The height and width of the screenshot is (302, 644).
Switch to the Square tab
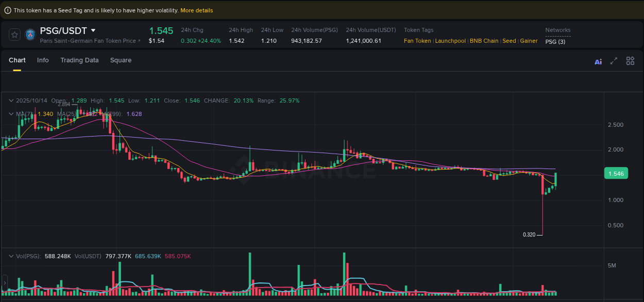[x=121, y=60]
